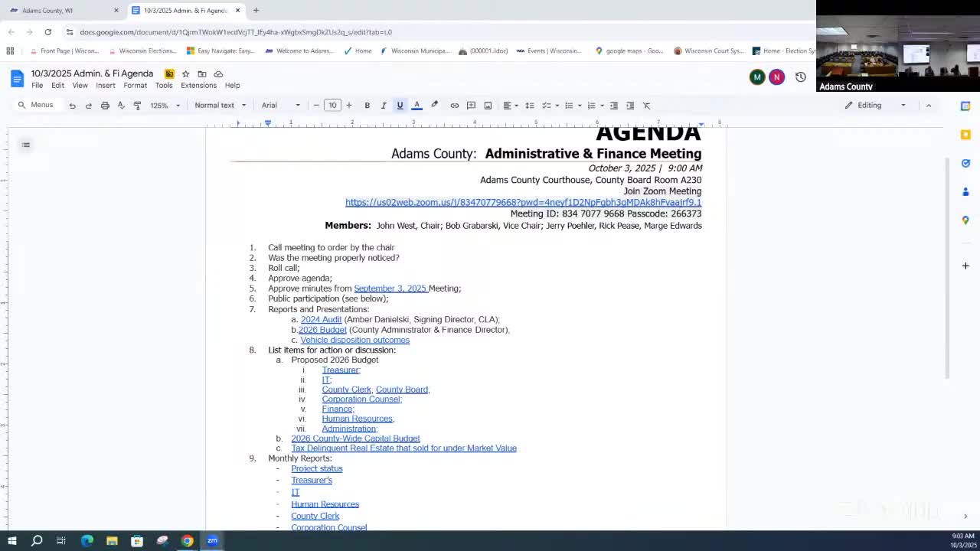The height and width of the screenshot is (551, 980).
Task: Click the Print icon in toolbar
Action: (105, 106)
